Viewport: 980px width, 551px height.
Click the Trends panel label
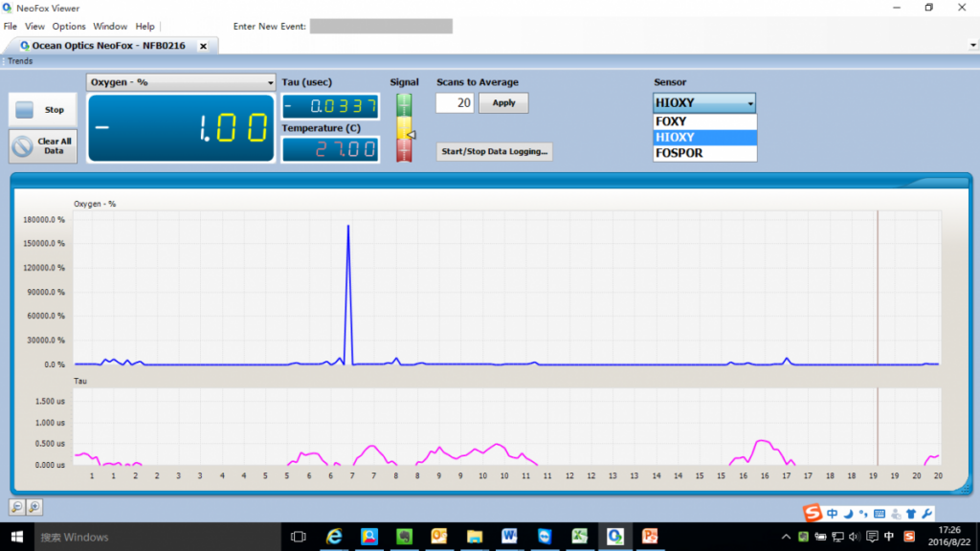[x=20, y=61]
